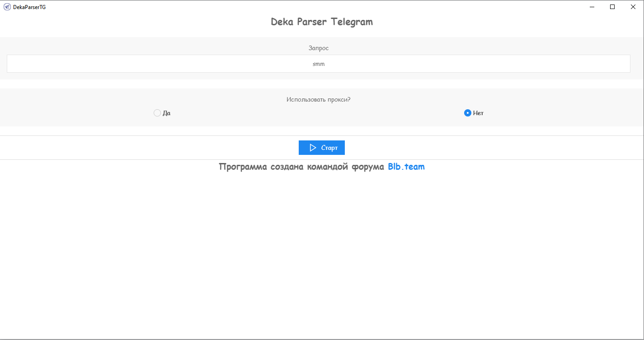This screenshot has width=644, height=340.
Task: Click the empty white area below the footer
Action: coord(322,253)
